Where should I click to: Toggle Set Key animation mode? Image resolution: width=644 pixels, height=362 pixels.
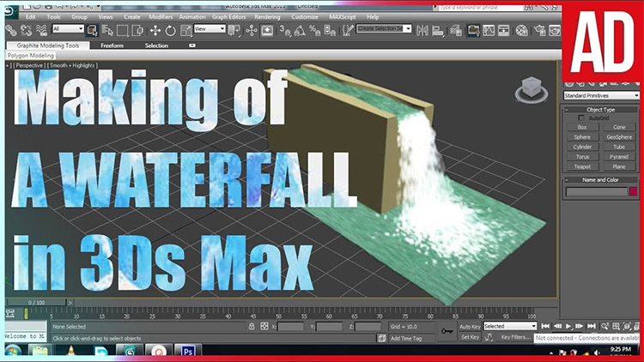point(470,337)
